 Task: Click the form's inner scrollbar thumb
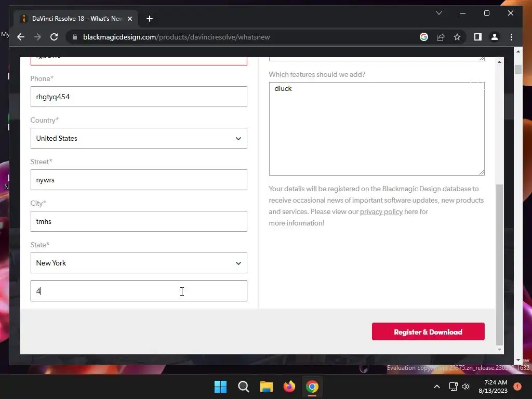click(x=499, y=264)
